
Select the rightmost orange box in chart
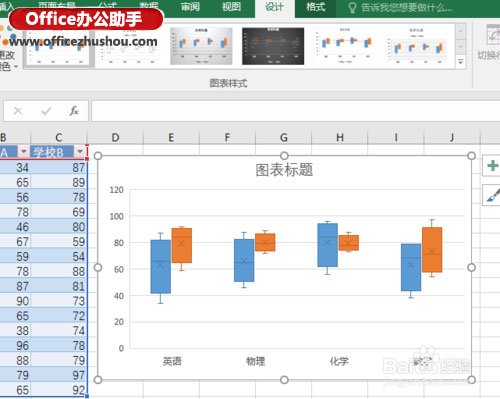[x=432, y=250]
